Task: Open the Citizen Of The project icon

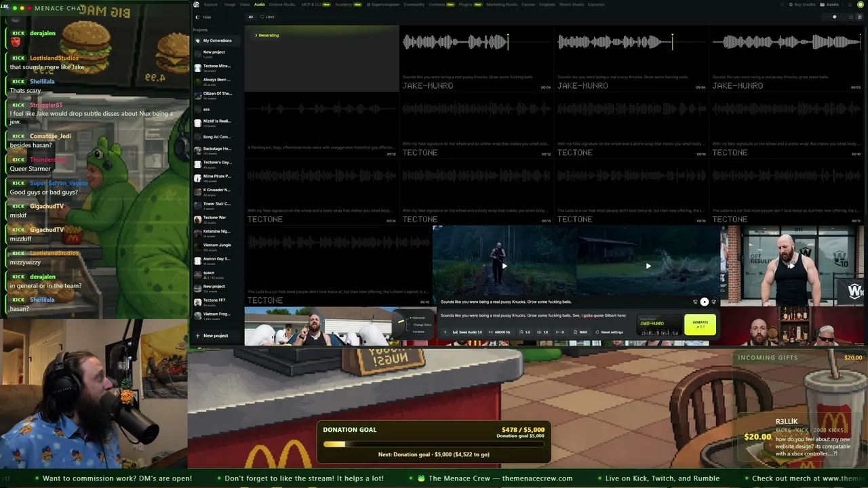Action: click(x=198, y=95)
